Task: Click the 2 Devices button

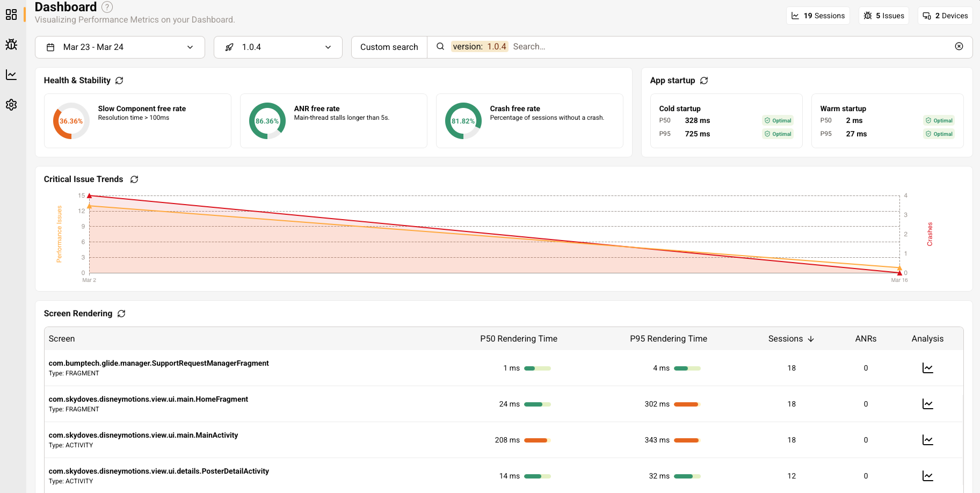Action: [x=945, y=16]
